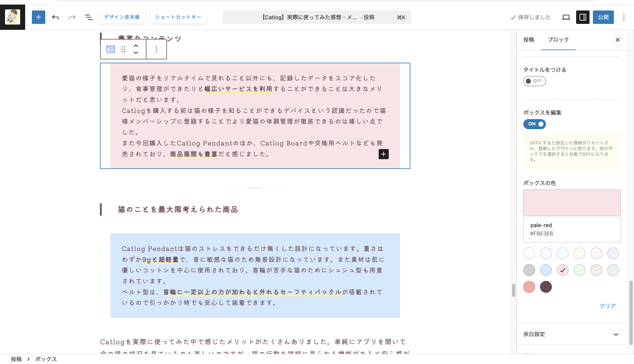
Task: Select the salmon red color swatch
Action: pyautogui.click(x=529, y=287)
